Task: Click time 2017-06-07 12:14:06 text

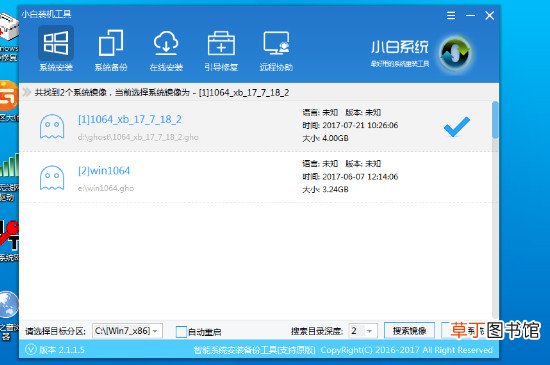Action: click(350, 176)
